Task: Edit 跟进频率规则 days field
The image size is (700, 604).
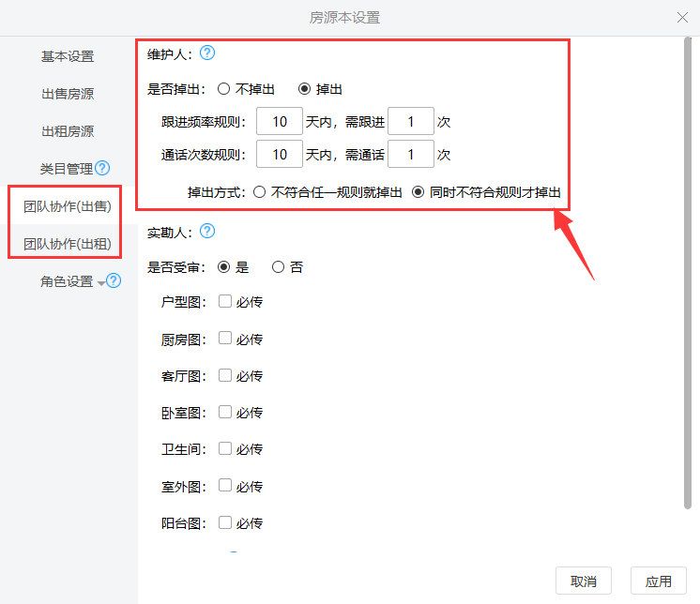Action: point(280,121)
